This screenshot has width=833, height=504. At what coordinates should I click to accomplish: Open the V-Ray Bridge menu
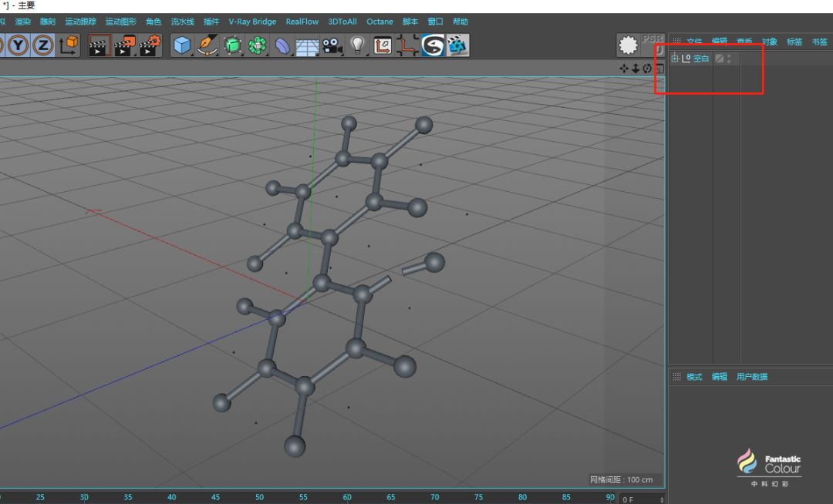click(x=252, y=22)
